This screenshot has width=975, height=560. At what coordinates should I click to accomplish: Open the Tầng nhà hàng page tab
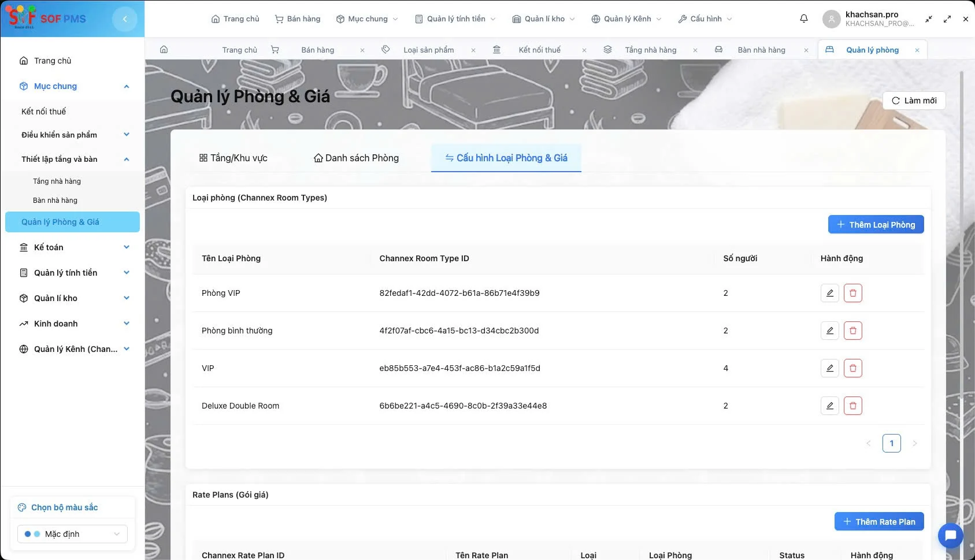click(650, 50)
